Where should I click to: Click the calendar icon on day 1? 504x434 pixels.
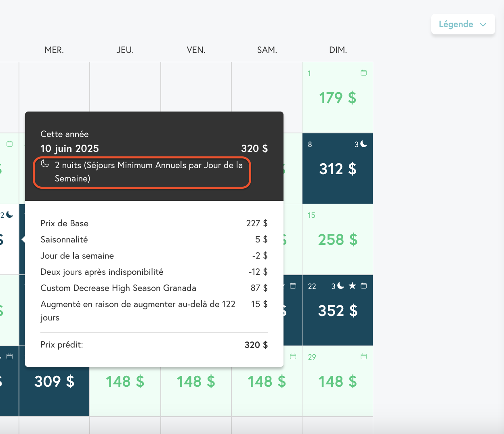[x=363, y=73]
